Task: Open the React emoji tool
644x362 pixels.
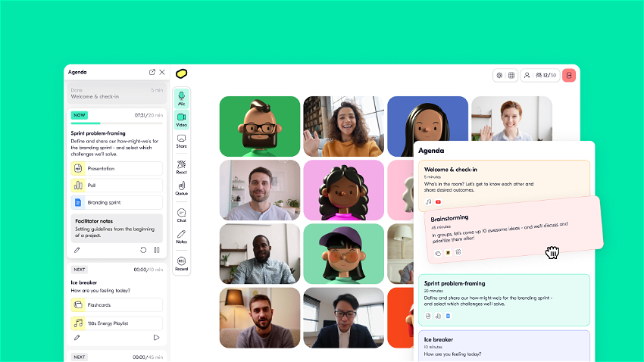Action: click(x=181, y=167)
